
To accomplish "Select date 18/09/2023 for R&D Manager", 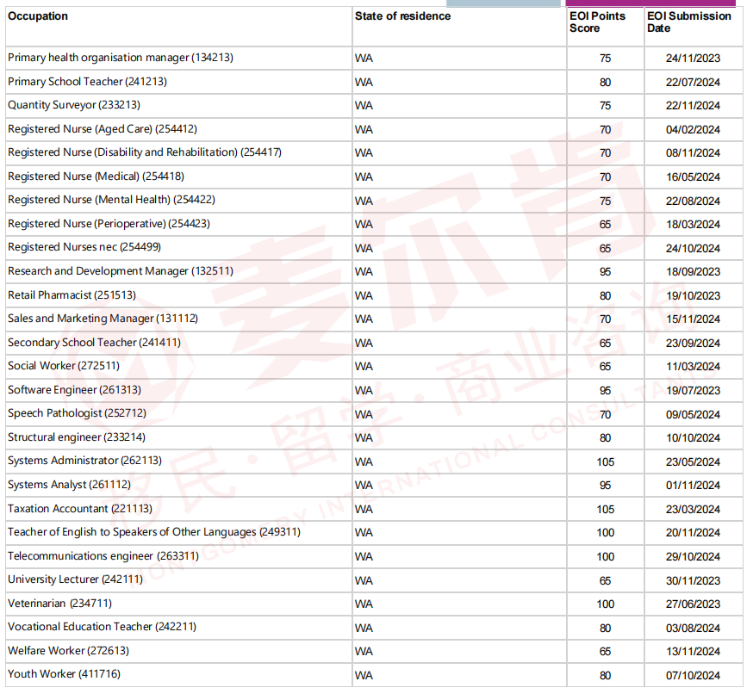I will click(693, 272).
